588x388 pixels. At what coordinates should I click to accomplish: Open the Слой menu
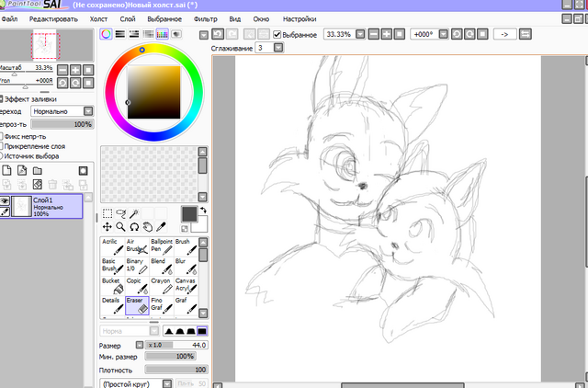pyautogui.click(x=128, y=18)
